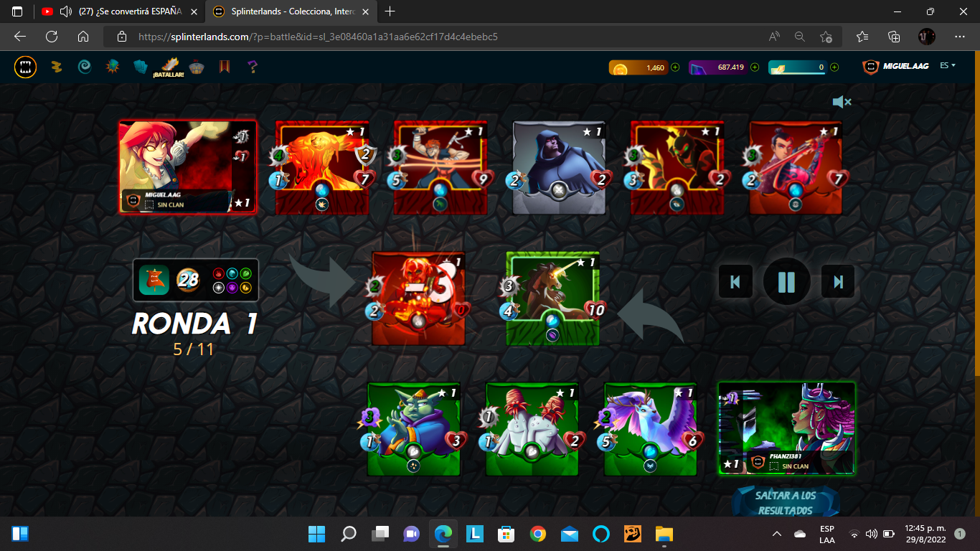Screen dimensions: 980x551
Task: Activate Read aloud in the address bar
Action: 775,37
